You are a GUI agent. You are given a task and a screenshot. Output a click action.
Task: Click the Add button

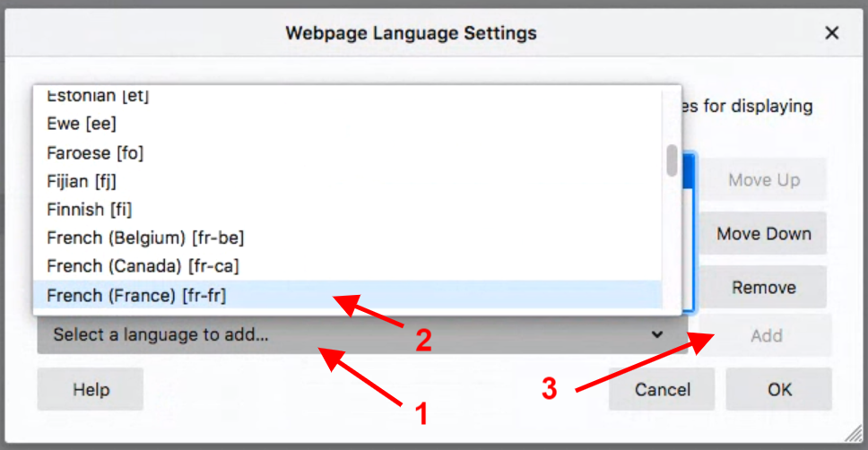[x=767, y=336]
